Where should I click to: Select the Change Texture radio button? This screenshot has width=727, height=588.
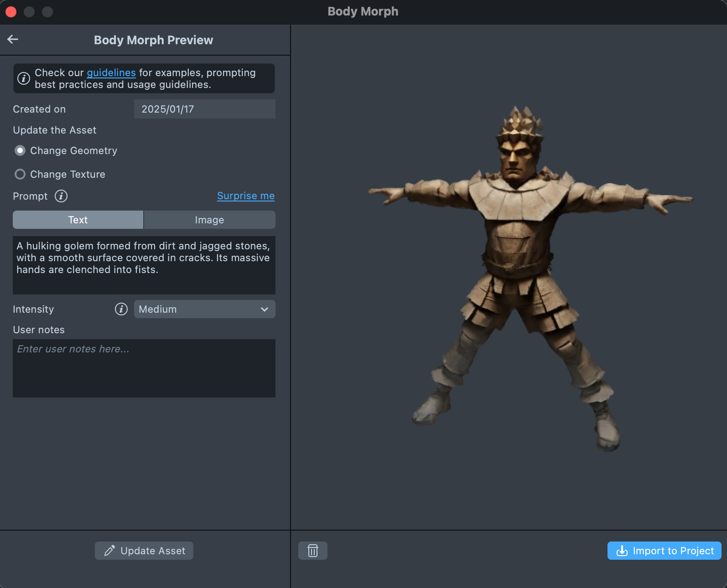point(20,174)
